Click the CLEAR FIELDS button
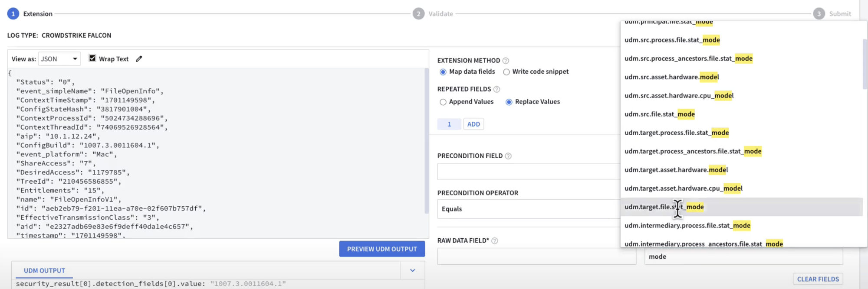This screenshot has width=868, height=289. click(818, 279)
